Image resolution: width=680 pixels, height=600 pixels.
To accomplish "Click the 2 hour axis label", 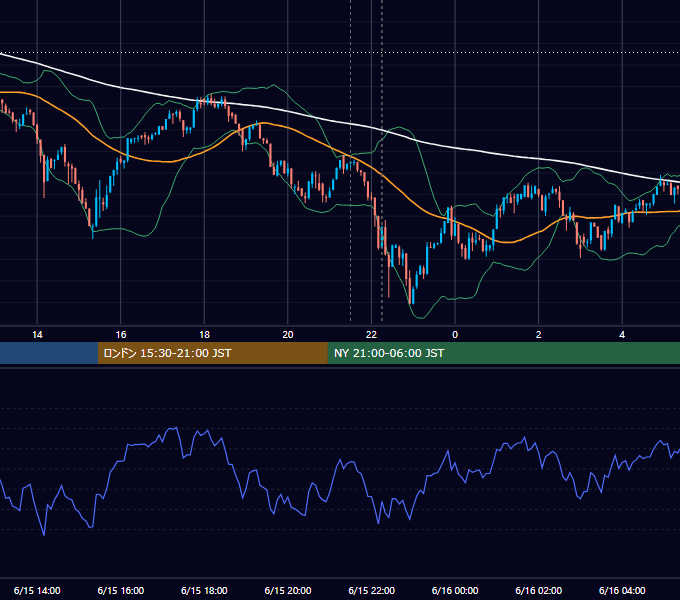I will (538, 335).
